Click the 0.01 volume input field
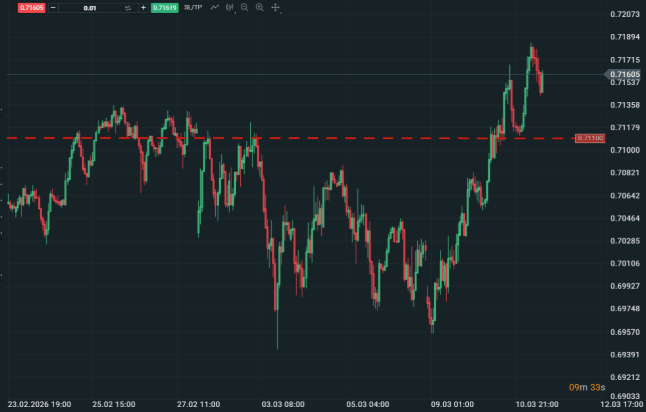The height and width of the screenshot is (412, 646). pos(90,7)
